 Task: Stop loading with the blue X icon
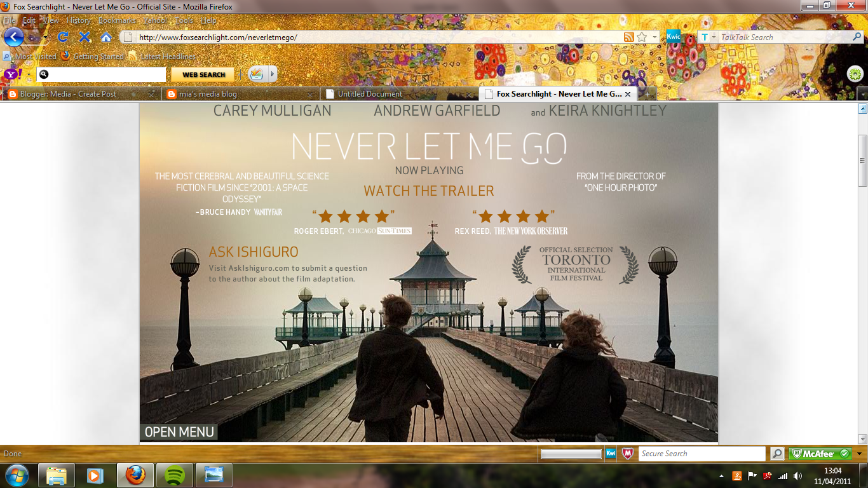click(x=85, y=37)
